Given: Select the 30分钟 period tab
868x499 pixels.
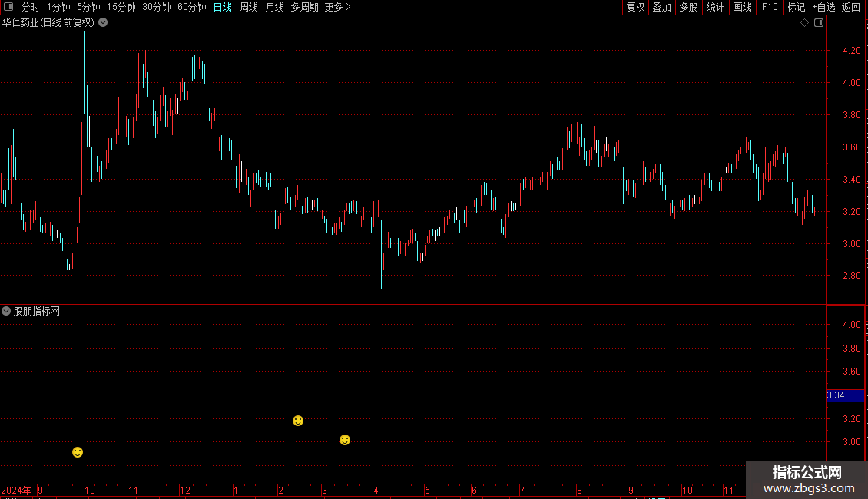Looking at the screenshot, I should click(x=157, y=7).
